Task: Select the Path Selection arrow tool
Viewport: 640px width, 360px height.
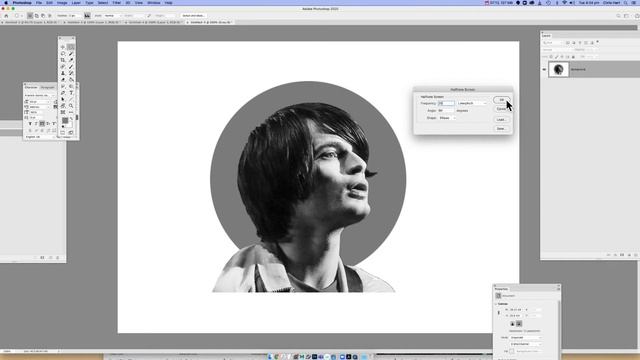Action: click(63, 99)
